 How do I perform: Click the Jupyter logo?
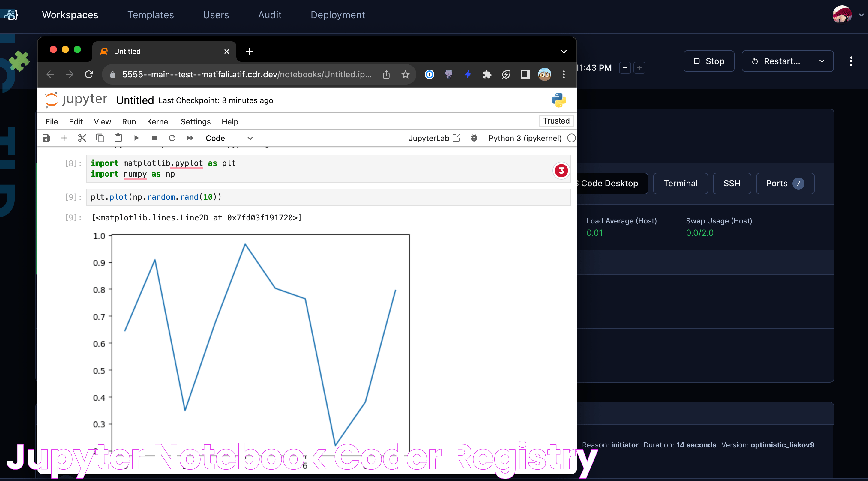pos(76,100)
